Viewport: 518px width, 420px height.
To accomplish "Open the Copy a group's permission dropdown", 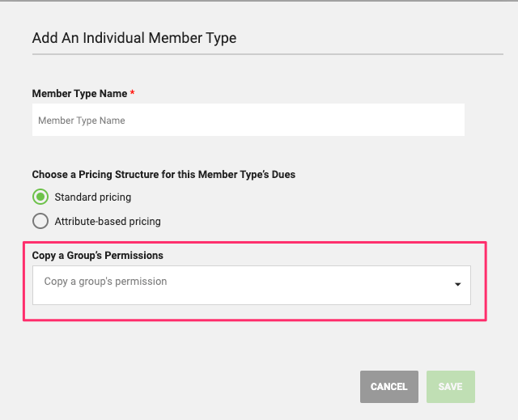I will [x=252, y=286].
